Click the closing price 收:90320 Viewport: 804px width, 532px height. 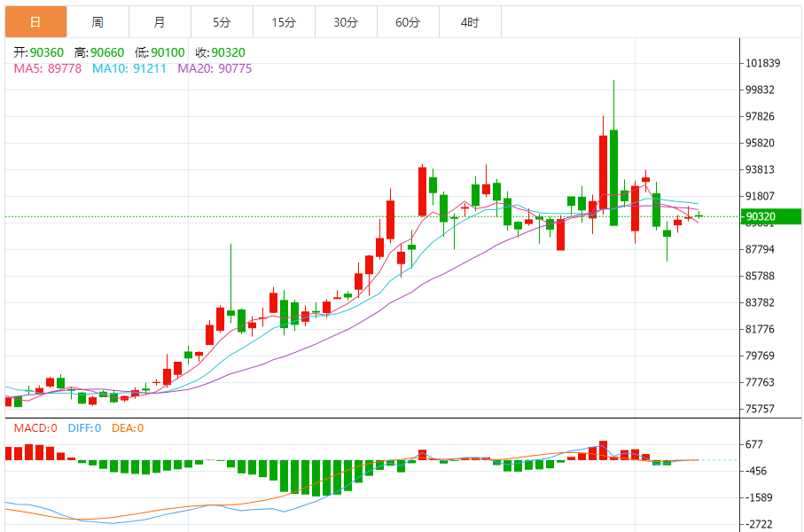coord(221,52)
